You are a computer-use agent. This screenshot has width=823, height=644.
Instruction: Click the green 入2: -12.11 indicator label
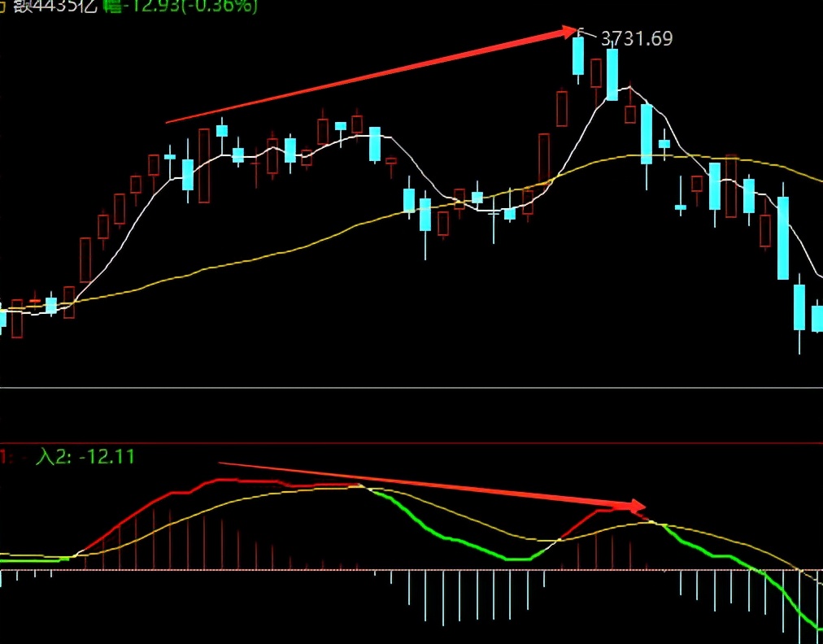tap(85, 457)
